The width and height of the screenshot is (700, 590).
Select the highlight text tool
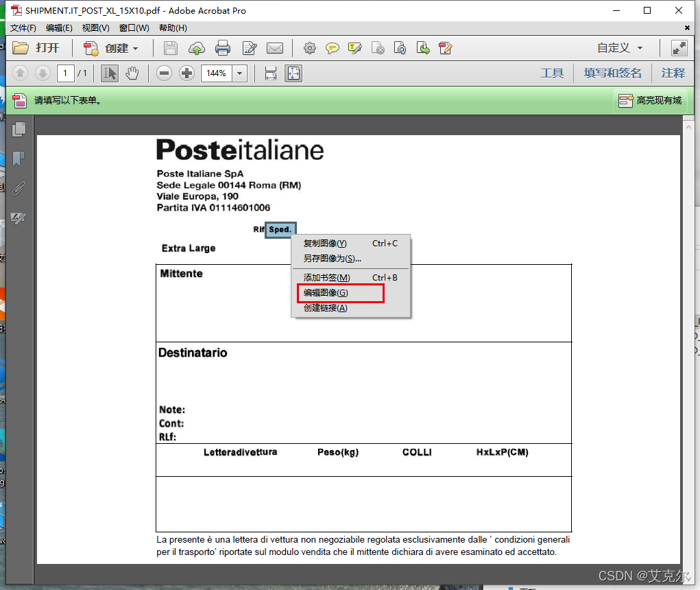point(355,48)
